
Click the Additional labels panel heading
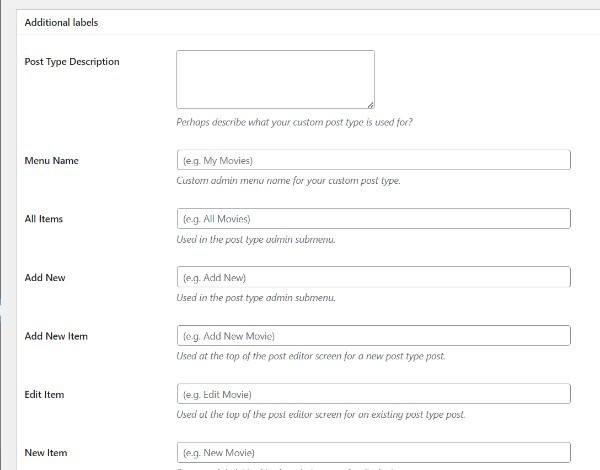click(x=61, y=23)
